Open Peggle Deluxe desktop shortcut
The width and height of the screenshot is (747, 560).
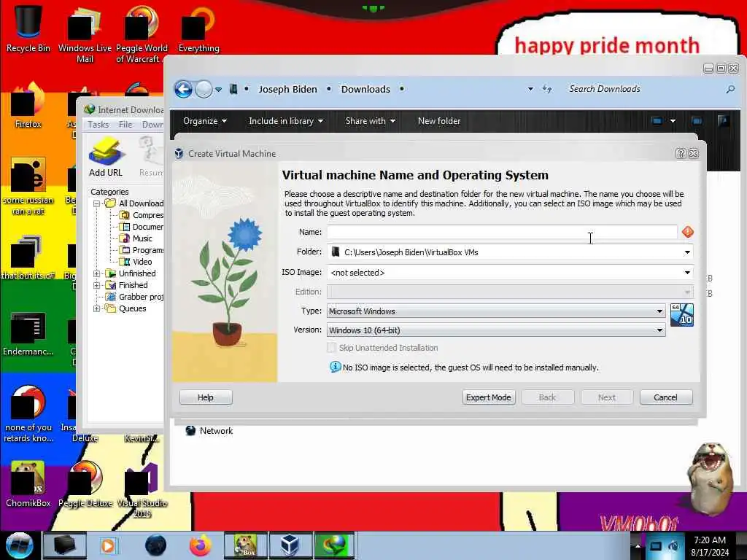pos(85,484)
